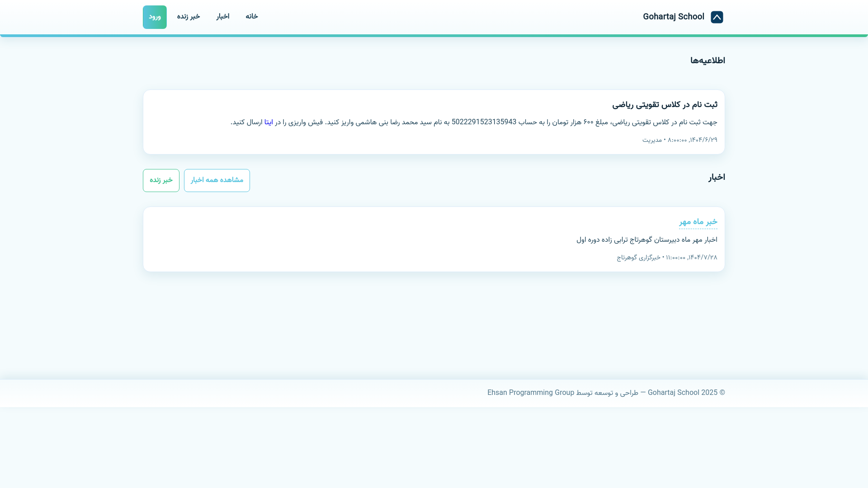Follow the ایتا link in announcement
868x488 pixels.
pos(269,122)
